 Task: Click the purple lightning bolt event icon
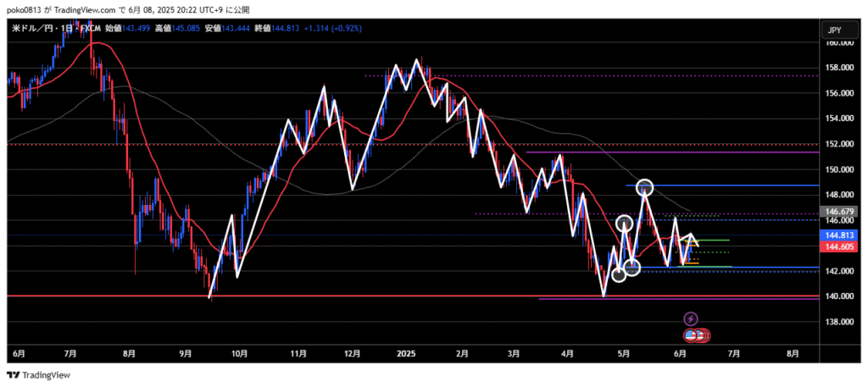691,319
